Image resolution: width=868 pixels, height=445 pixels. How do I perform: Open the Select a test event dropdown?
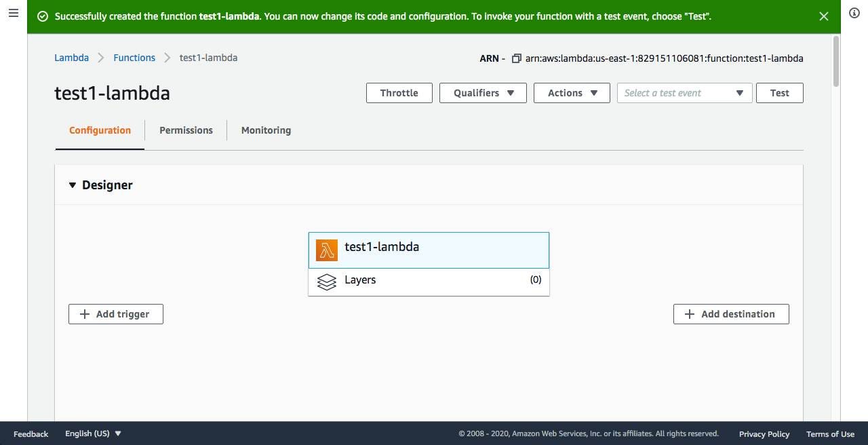684,93
